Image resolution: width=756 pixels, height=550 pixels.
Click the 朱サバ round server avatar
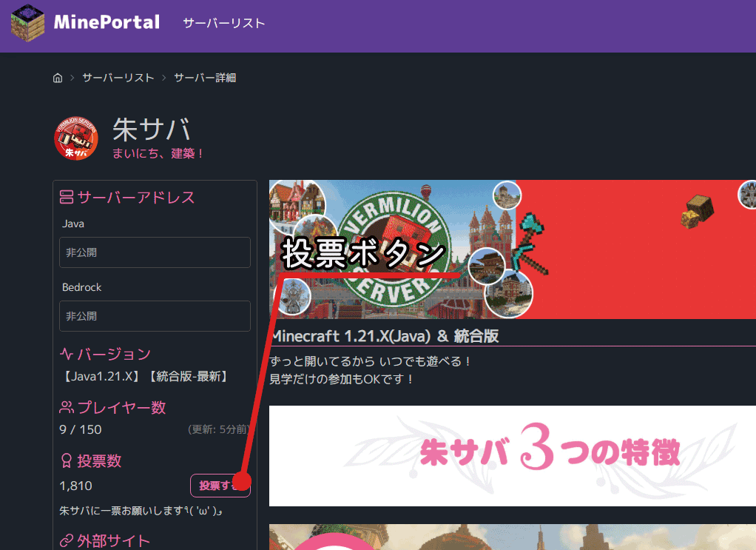click(x=76, y=138)
